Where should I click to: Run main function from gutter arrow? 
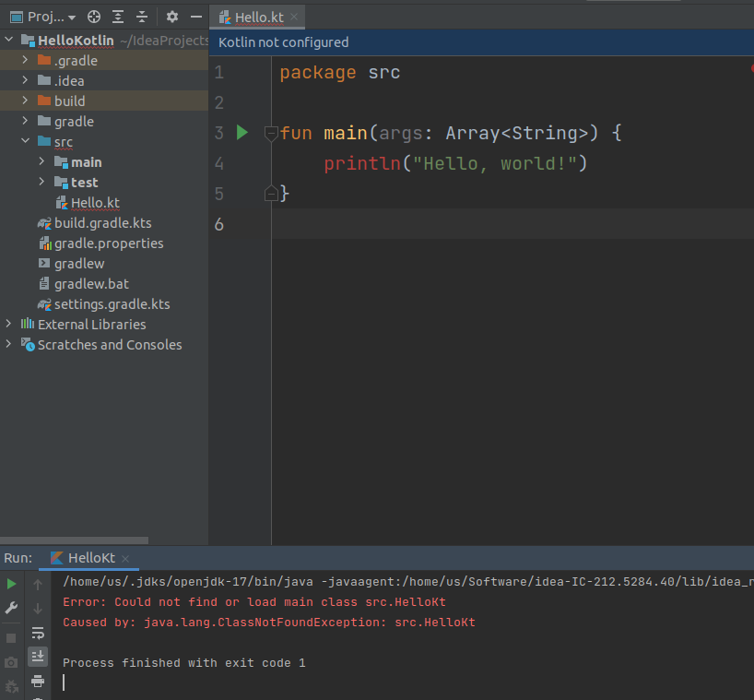pyautogui.click(x=242, y=132)
